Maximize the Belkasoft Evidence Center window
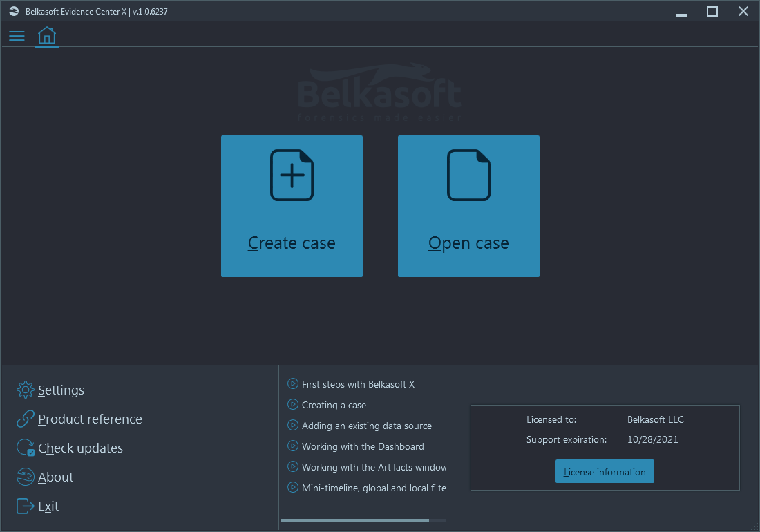The height and width of the screenshot is (532, 760). pos(712,11)
